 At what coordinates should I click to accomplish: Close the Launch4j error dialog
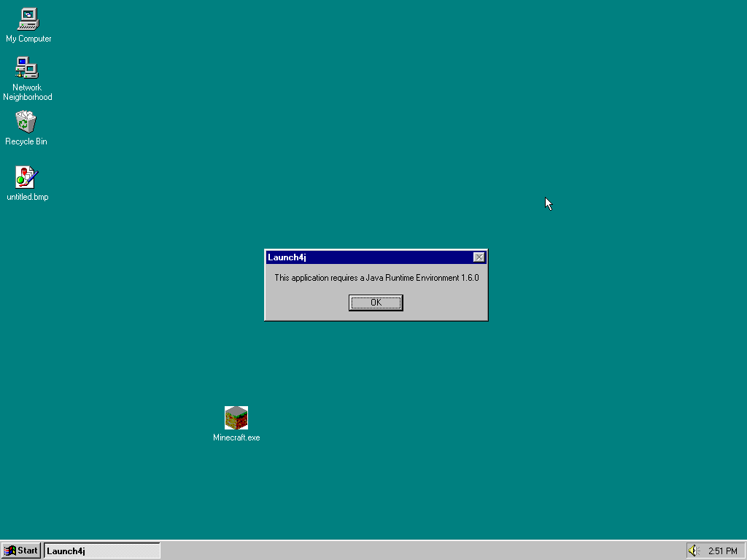pyautogui.click(x=479, y=257)
